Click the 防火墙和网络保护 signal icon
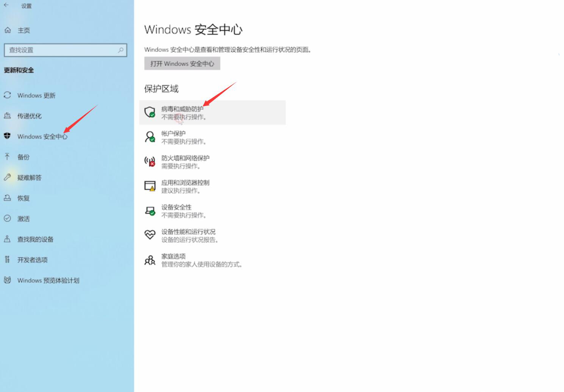 pos(150,161)
